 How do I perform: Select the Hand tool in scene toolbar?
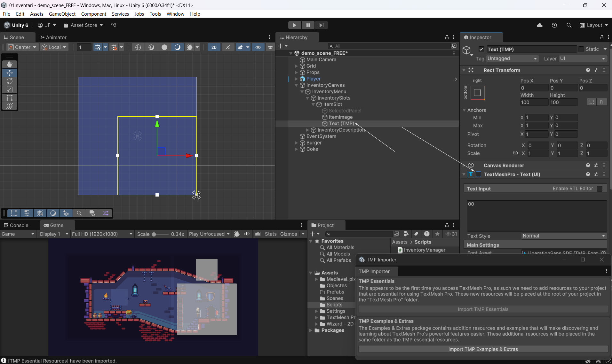tap(10, 64)
